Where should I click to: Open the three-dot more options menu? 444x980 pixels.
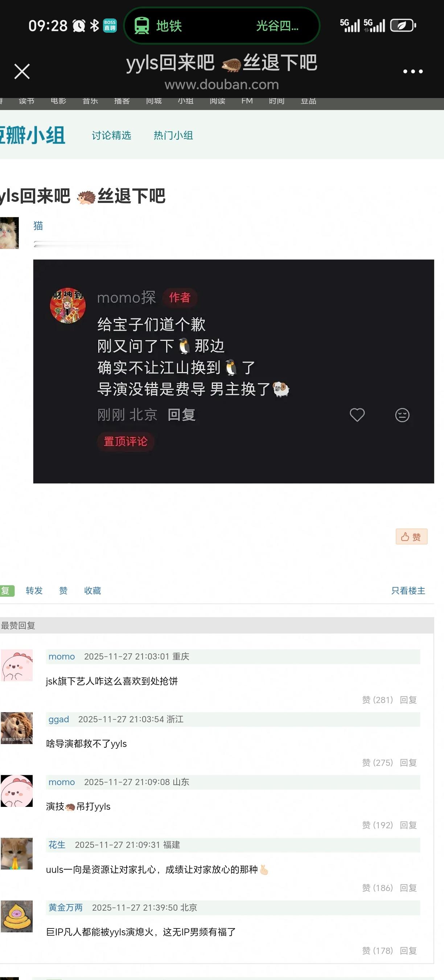413,71
